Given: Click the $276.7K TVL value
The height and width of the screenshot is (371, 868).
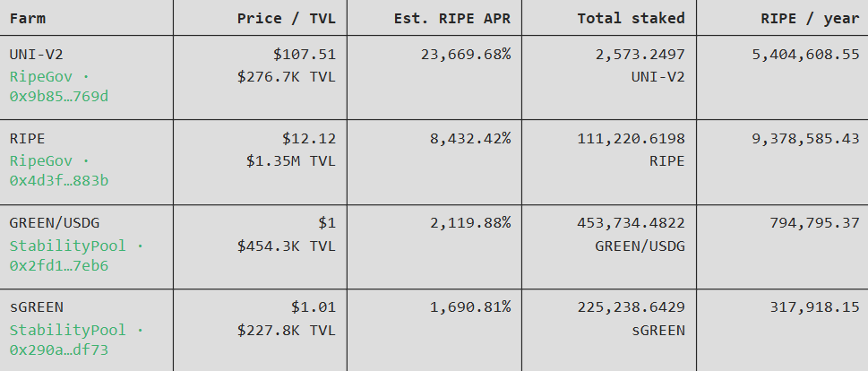Looking at the screenshot, I should click(286, 76).
